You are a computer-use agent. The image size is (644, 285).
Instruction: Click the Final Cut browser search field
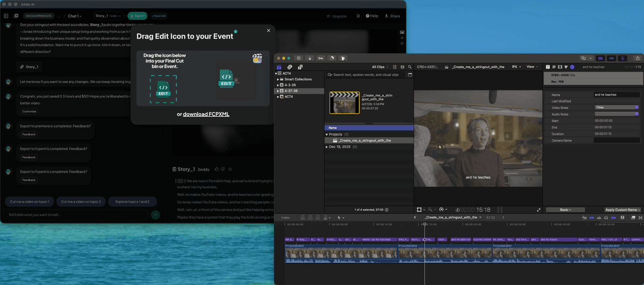(x=366, y=75)
